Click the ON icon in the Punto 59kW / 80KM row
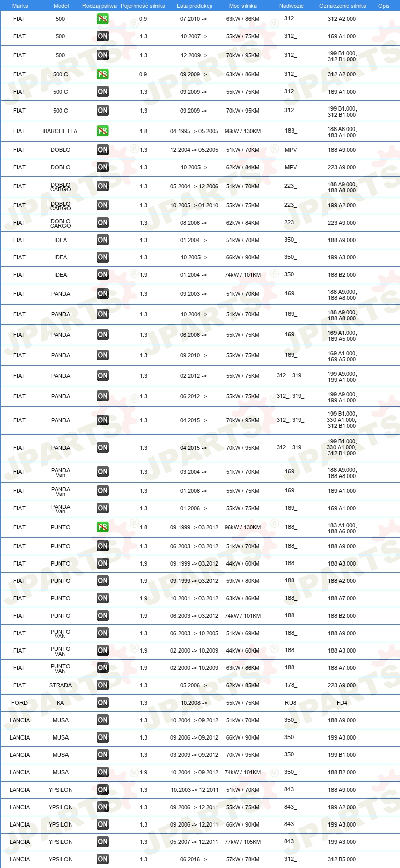This screenshot has height=868, width=400. click(x=103, y=581)
